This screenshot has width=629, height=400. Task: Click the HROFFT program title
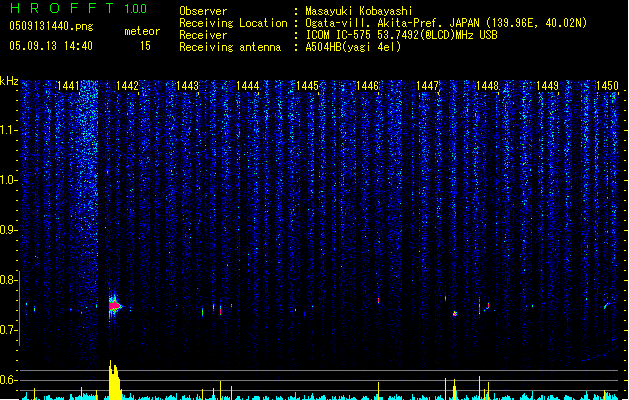click(62, 8)
